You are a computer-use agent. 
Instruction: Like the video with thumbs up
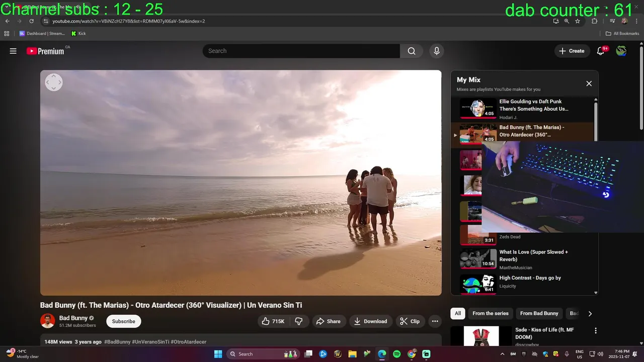point(273,321)
